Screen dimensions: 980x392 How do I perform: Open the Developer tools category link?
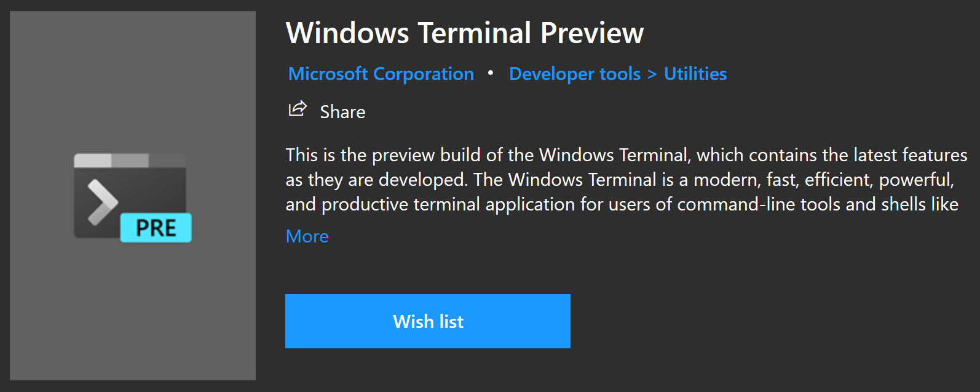point(574,73)
